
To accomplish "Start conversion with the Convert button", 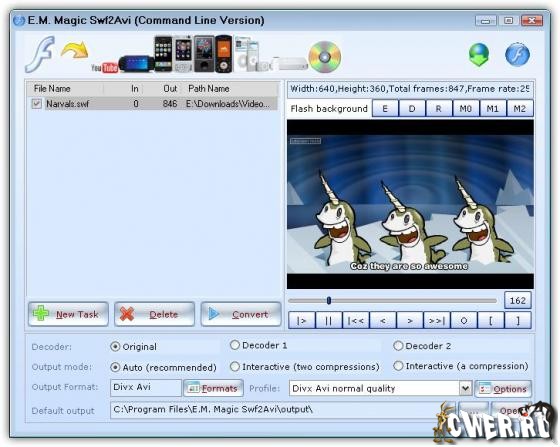I will (x=241, y=314).
